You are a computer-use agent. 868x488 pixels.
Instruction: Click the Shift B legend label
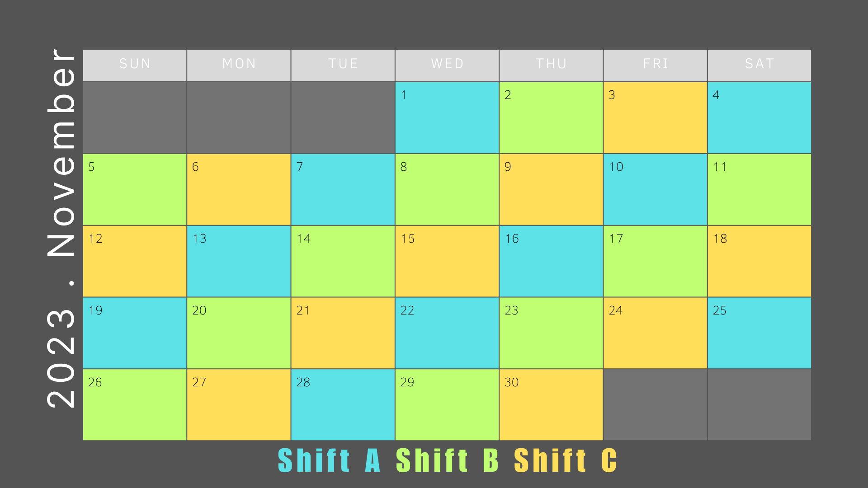click(x=447, y=460)
